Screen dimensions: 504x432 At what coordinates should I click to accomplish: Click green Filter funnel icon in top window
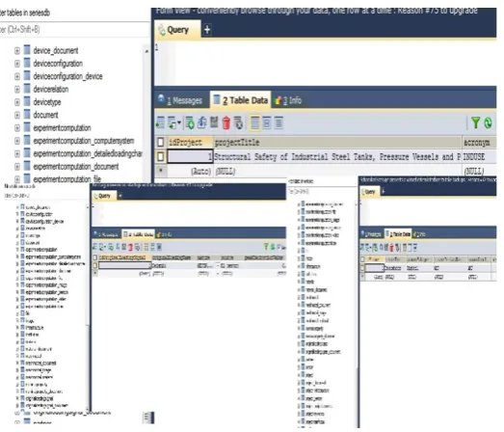pos(475,122)
